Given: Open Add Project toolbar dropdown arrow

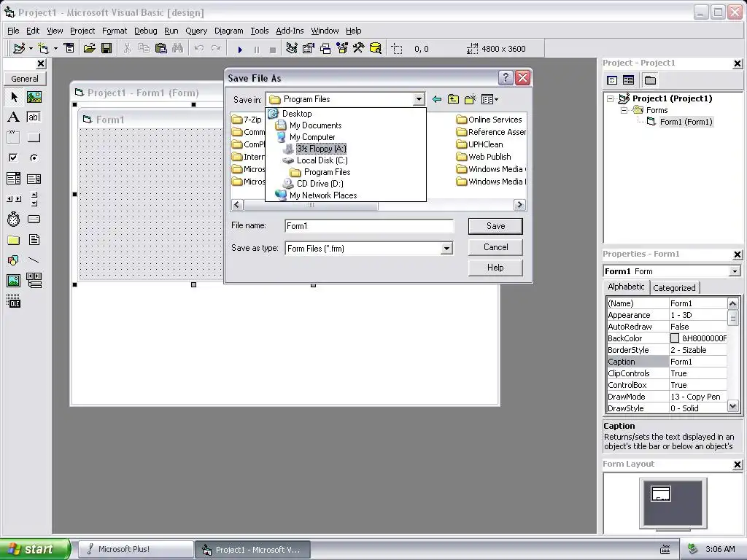Looking at the screenshot, I should [x=31, y=49].
